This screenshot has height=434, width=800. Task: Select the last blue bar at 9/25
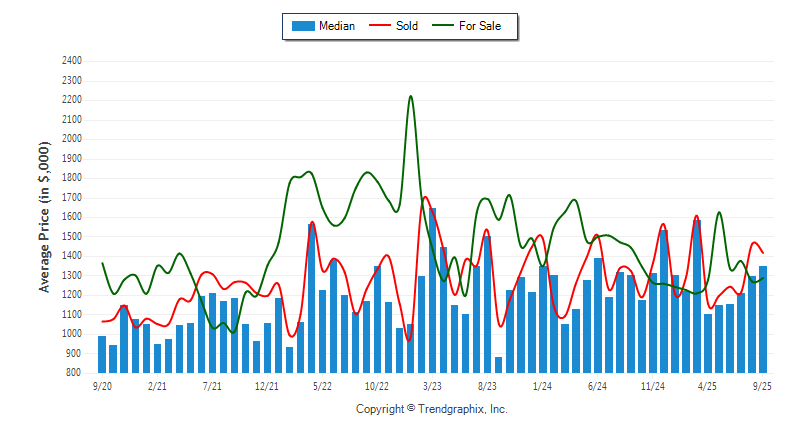point(763,319)
